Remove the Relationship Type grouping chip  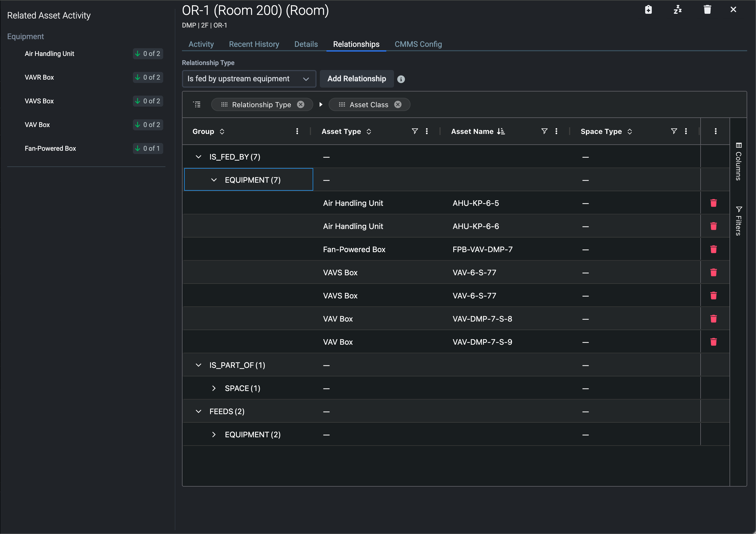(x=301, y=105)
